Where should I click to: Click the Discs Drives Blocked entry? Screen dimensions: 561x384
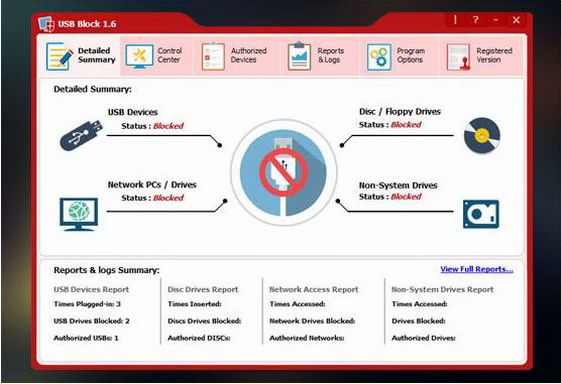(x=204, y=321)
